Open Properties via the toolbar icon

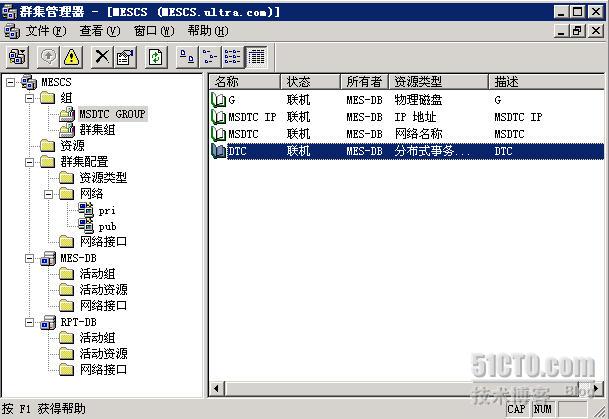[125, 57]
